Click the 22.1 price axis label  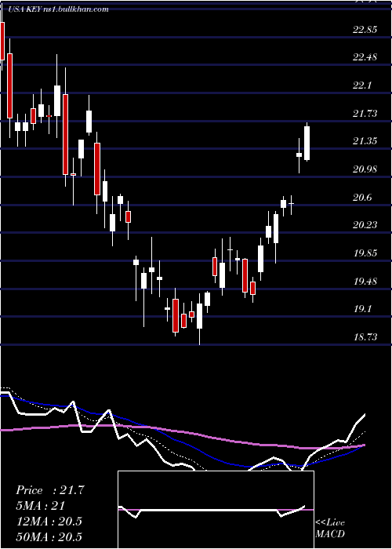(362, 85)
